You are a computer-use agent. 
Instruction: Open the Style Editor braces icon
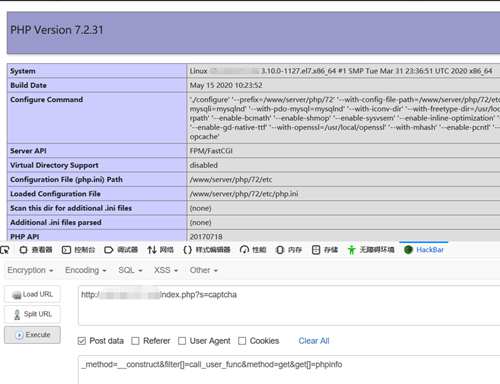[x=188, y=250]
